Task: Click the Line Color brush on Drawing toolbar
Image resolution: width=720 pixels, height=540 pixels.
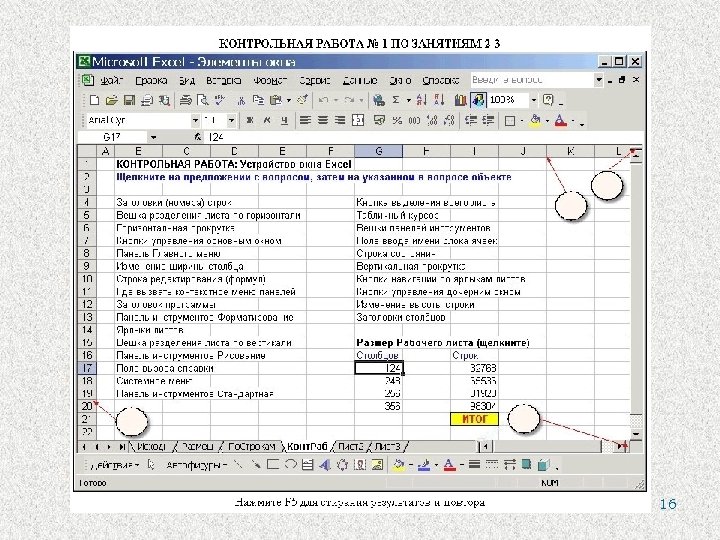Action: click(x=424, y=465)
